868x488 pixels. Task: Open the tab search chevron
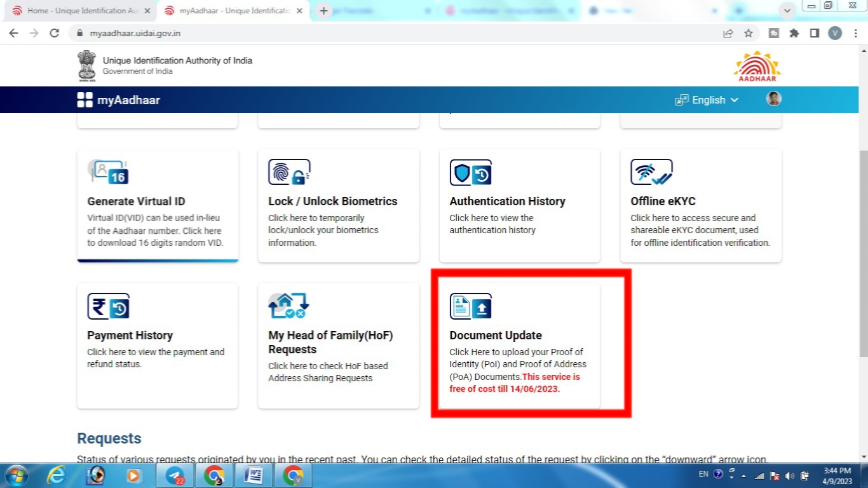point(788,11)
